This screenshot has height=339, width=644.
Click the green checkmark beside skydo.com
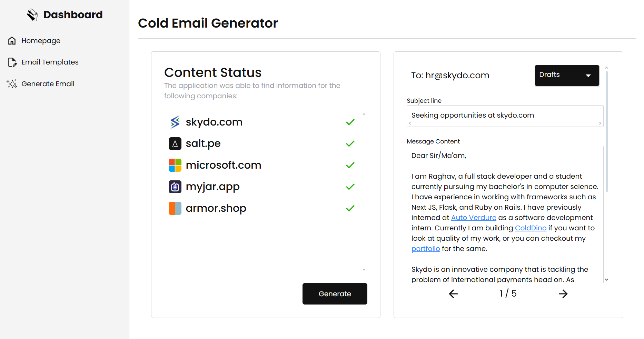click(x=350, y=122)
